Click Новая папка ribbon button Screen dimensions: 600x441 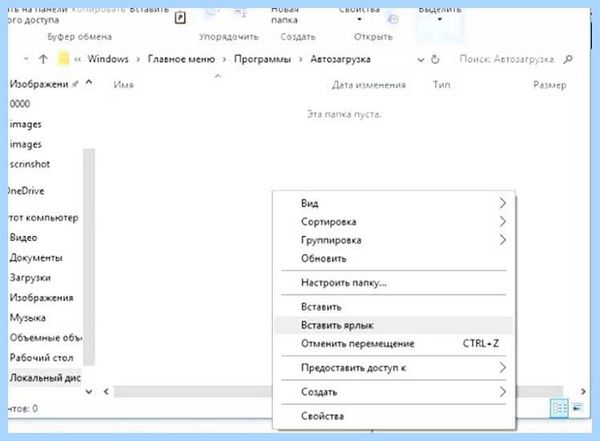coord(284,15)
